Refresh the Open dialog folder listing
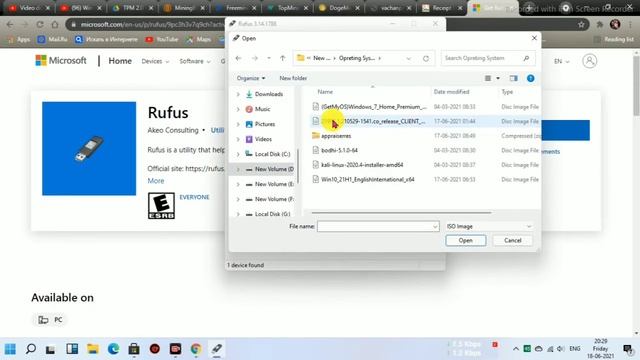This screenshot has height=360, width=640. [426, 58]
